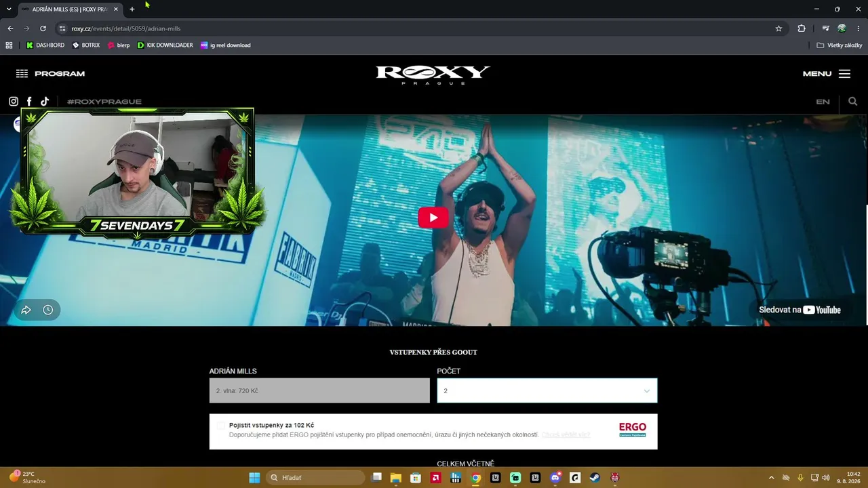Screen dimensions: 868x488
Task: Click the microphone icon in system tray
Action: point(800,478)
